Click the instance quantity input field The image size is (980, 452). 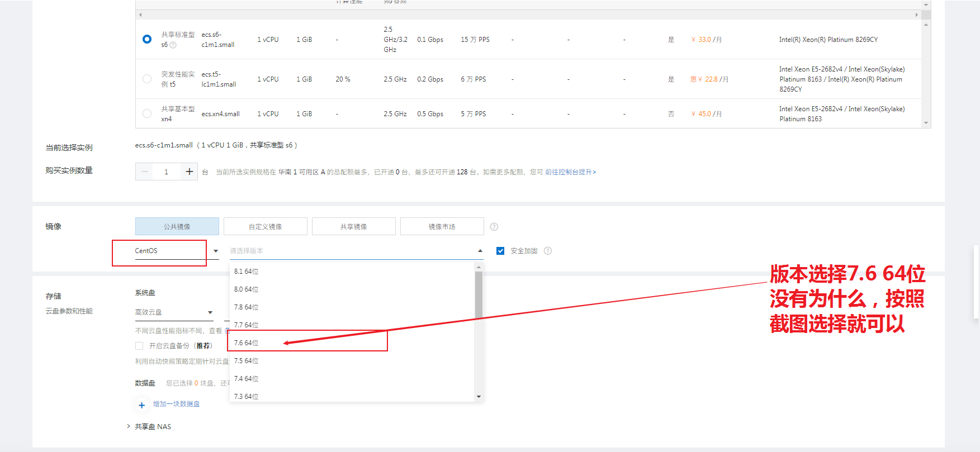click(167, 172)
